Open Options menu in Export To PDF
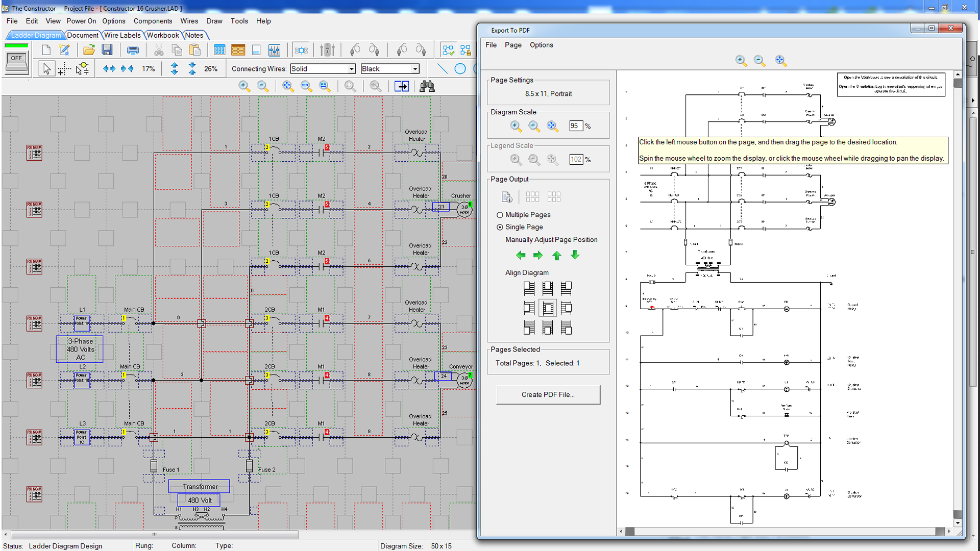 [541, 45]
